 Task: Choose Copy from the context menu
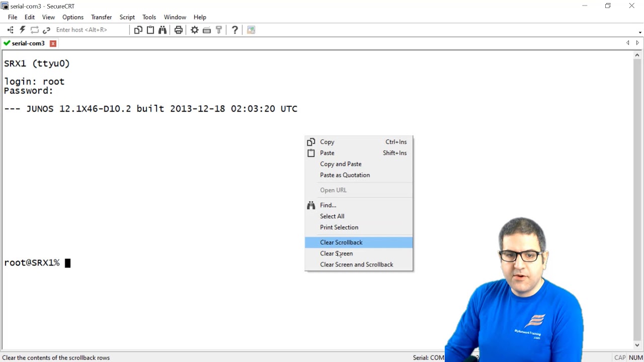point(359,142)
